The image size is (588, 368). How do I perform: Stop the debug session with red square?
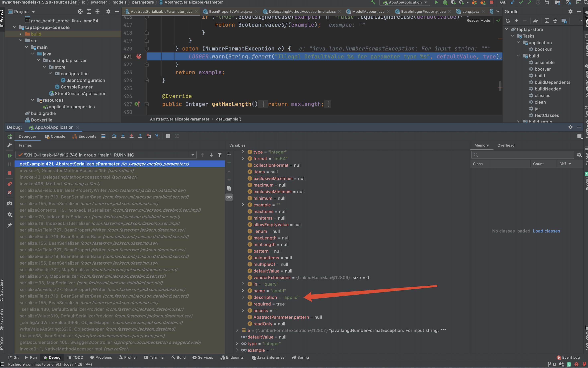pyautogui.click(x=9, y=173)
